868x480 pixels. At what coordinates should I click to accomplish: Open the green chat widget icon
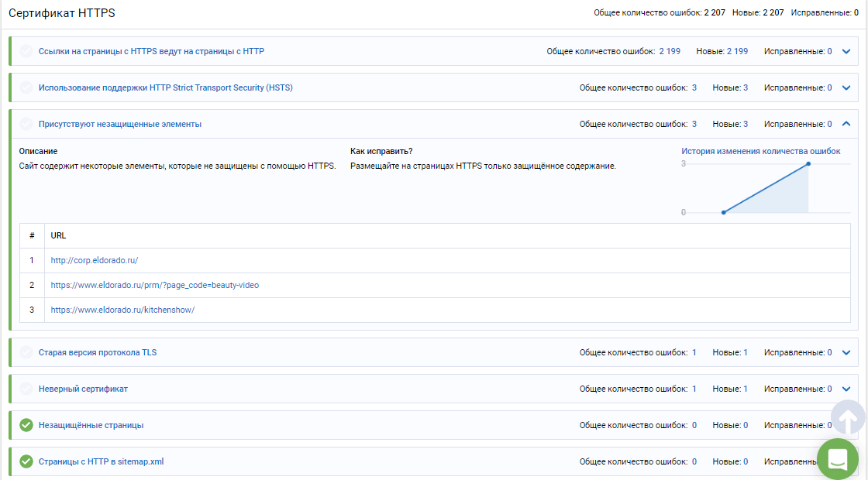pyautogui.click(x=838, y=459)
